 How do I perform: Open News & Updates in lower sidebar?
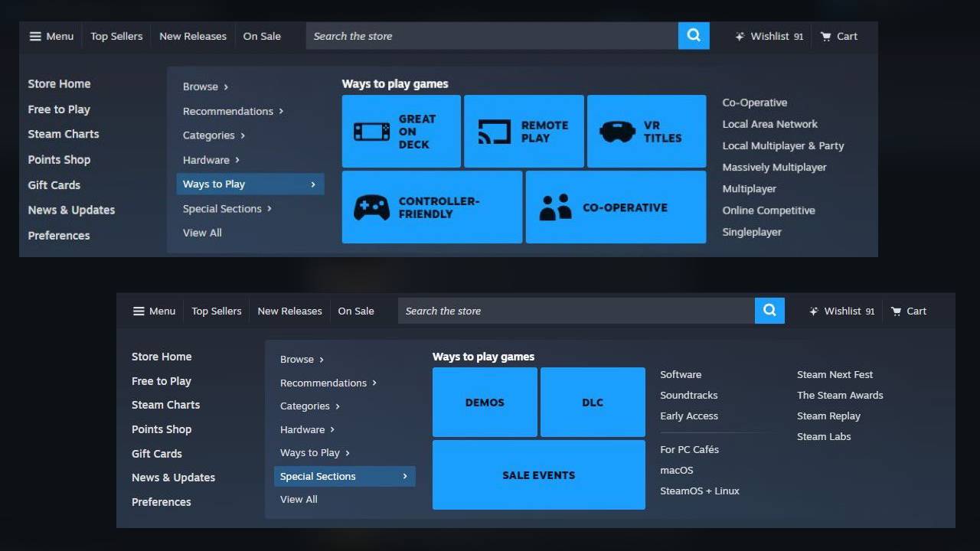click(x=173, y=477)
